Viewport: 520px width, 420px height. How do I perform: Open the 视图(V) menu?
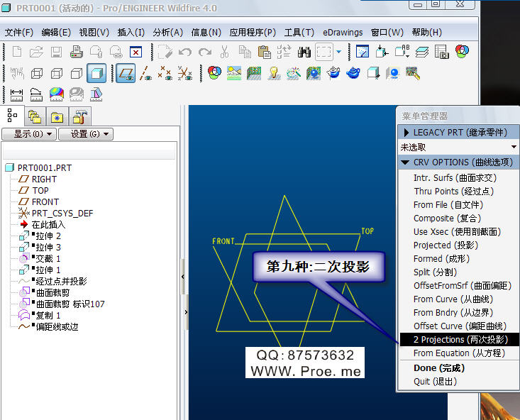point(94,33)
